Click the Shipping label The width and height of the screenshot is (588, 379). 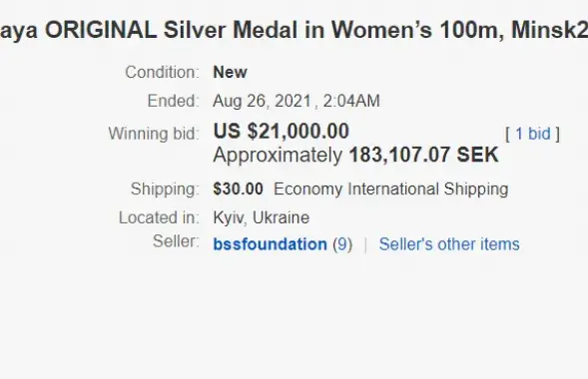point(165,189)
